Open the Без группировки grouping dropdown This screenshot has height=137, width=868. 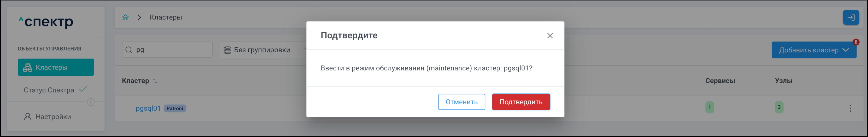(263, 50)
